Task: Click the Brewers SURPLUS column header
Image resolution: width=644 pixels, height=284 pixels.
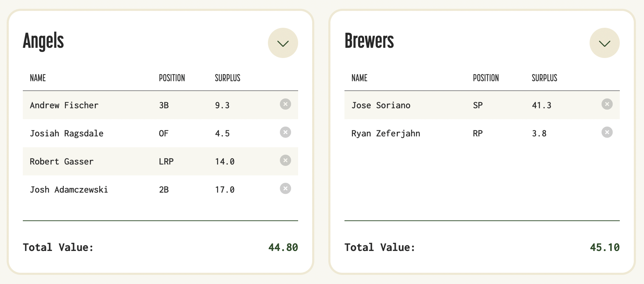Action: (545, 78)
